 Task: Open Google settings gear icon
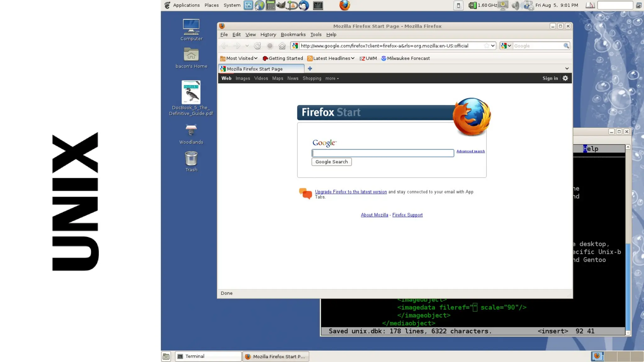[565, 78]
